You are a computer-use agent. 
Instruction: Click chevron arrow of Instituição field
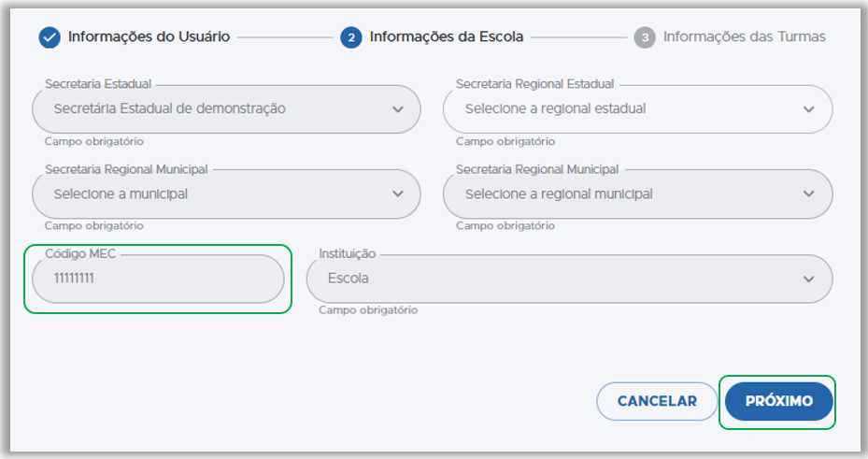[x=809, y=279]
